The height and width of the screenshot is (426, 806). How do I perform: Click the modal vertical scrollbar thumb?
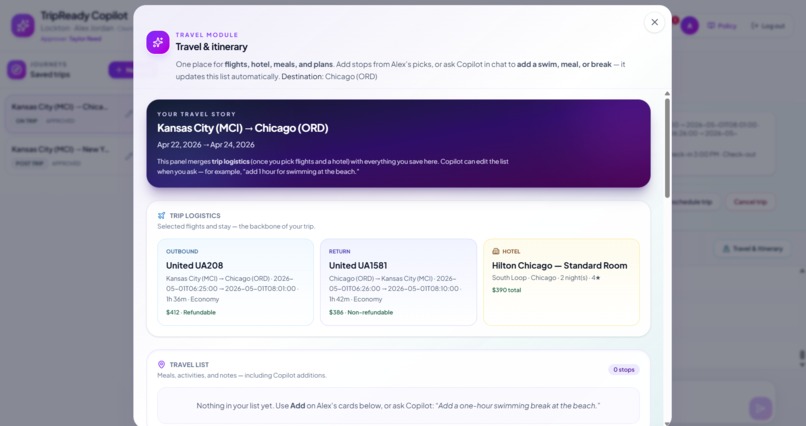667,148
